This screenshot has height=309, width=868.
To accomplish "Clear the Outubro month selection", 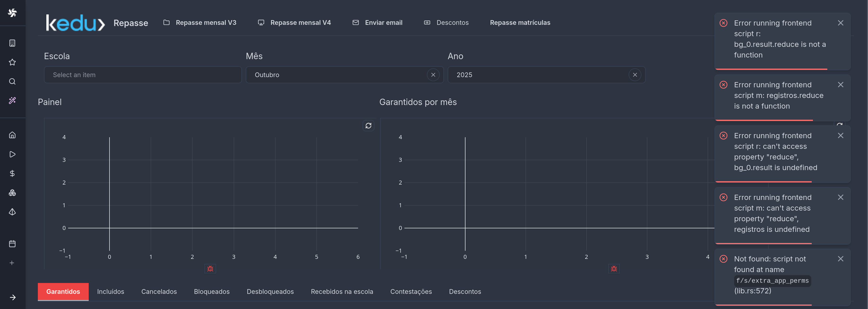I will point(433,75).
